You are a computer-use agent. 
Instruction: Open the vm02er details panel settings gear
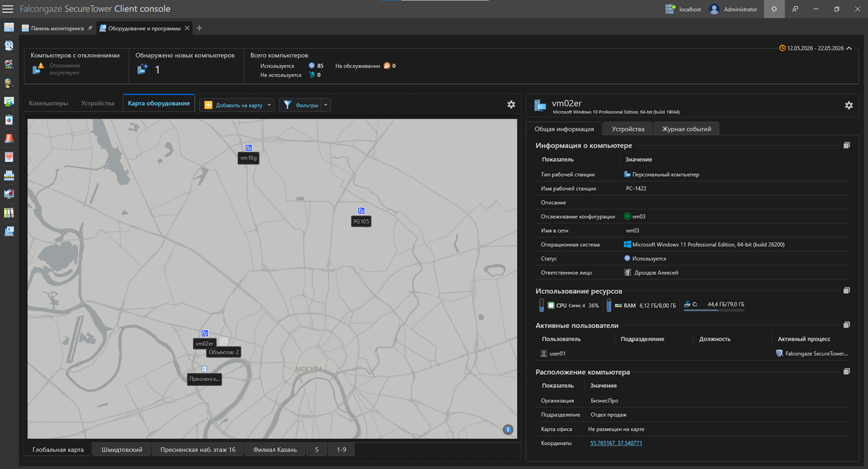click(849, 105)
